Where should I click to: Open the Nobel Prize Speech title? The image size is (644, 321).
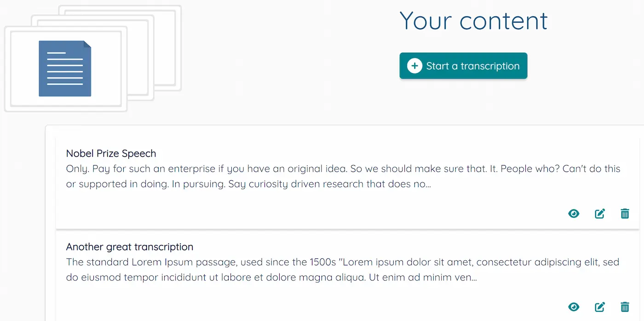point(111,153)
